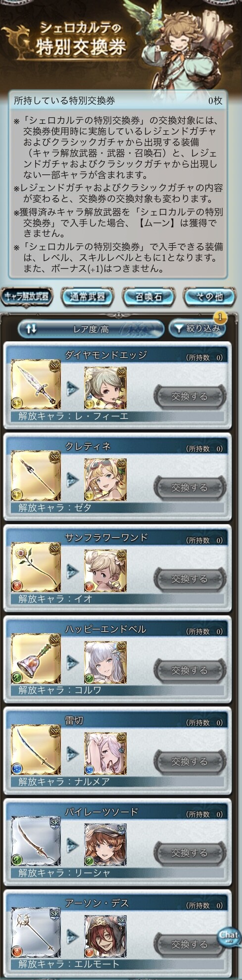Toggle the sort order arrows button

pos(31,328)
